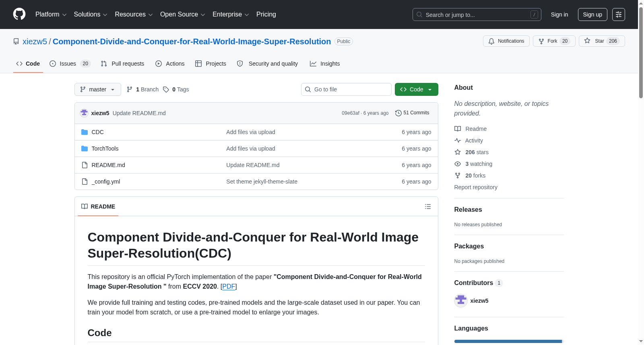Open the TorchTools folder icon
The height and width of the screenshot is (345, 644).
[85, 149]
